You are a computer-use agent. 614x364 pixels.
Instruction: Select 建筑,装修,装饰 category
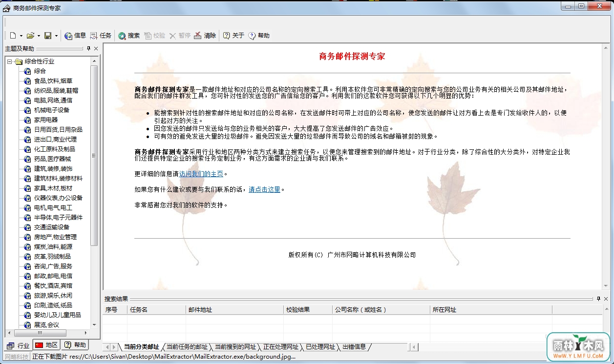click(53, 168)
